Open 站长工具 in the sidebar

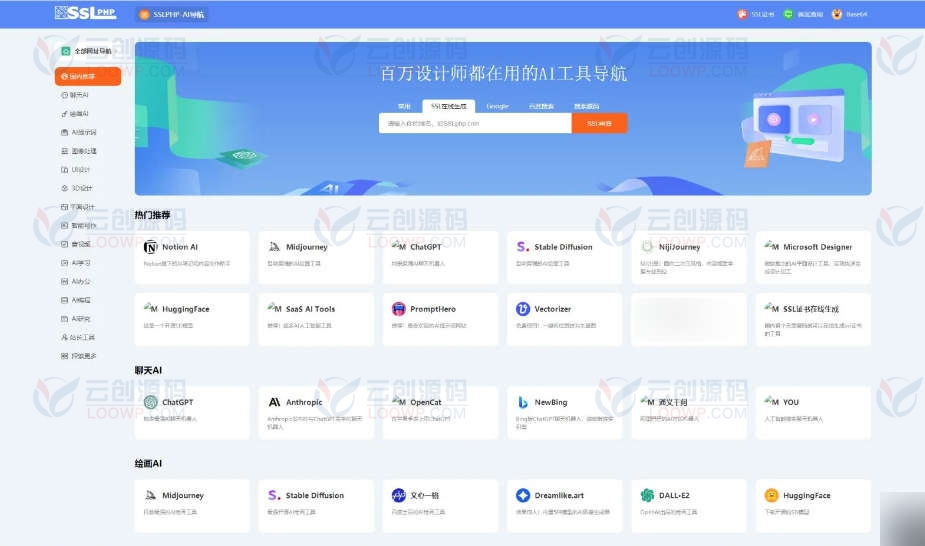pyautogui.click(x=78, y=337)
